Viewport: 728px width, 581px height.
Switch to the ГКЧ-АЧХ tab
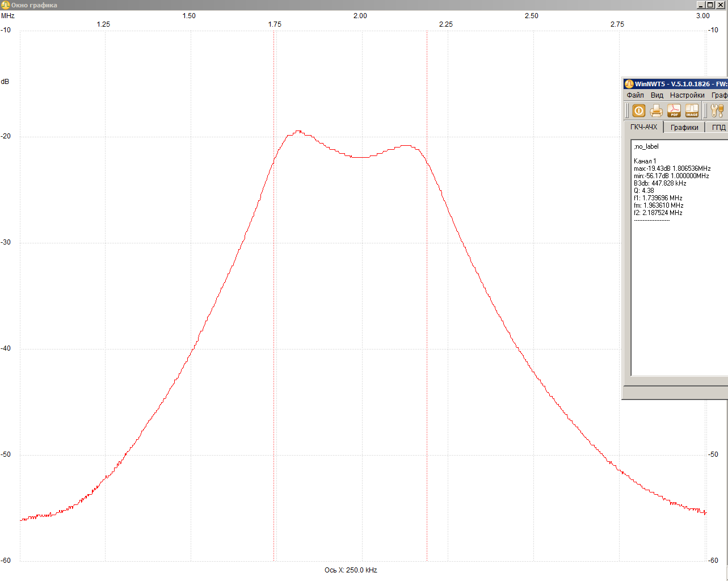tap(643, 127)
